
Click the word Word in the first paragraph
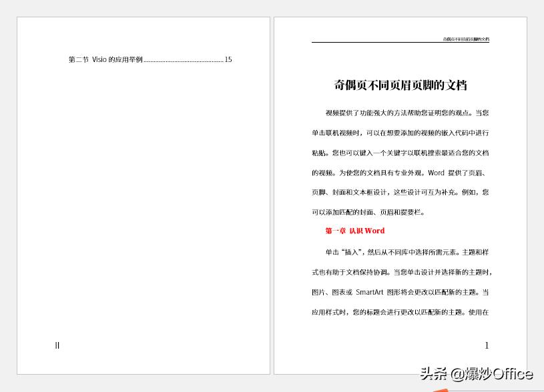click(x=437, y=173)
